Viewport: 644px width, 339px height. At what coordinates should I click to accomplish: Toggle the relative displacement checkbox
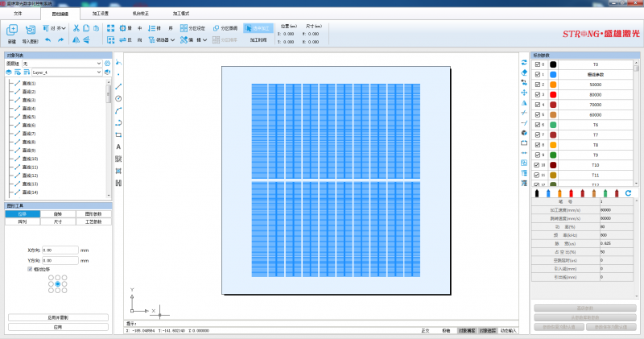30,271
